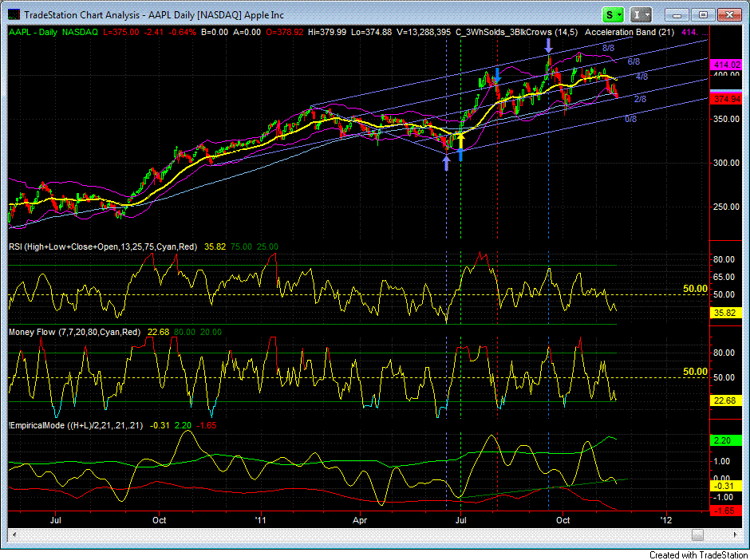The width and height of the screenshot is (750, 560).
Task: Click the 'Lo=374.88' low price text
Action: coord(371,33)
